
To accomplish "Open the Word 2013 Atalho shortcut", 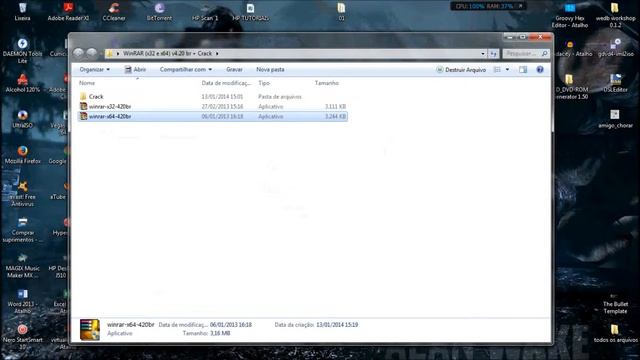I will [22, 302].
